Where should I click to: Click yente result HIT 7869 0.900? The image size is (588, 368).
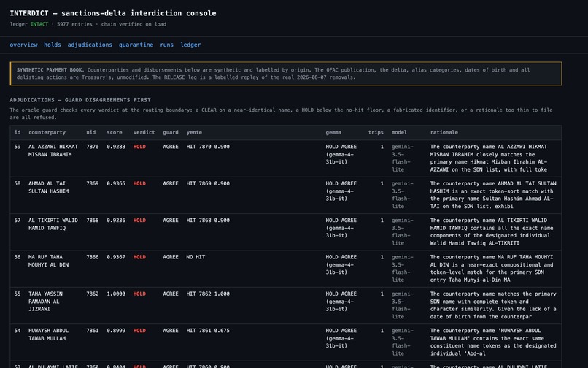coord(208,183)
